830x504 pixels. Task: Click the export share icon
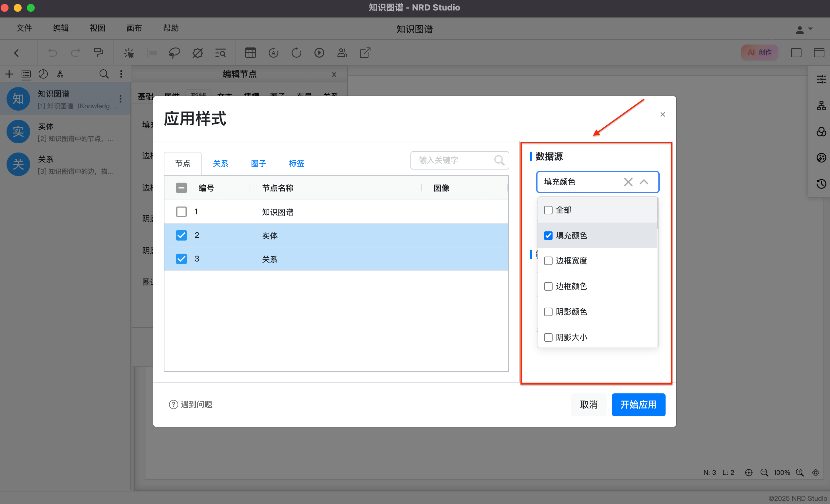pyautogui.click(x=365, y=53)
